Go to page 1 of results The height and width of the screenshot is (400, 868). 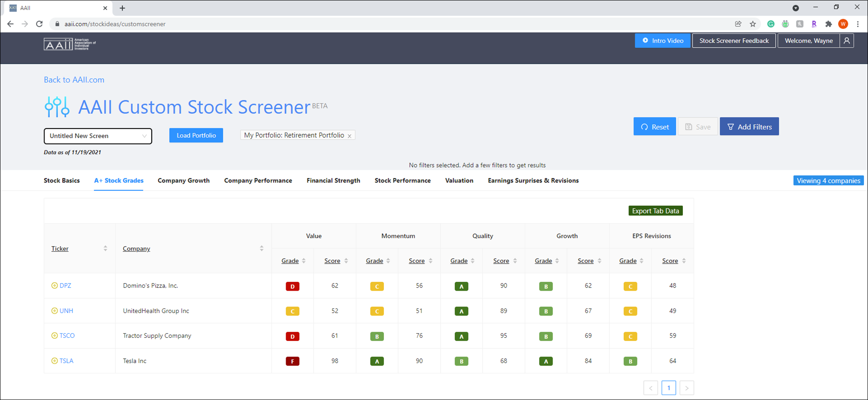coord(669,388)
